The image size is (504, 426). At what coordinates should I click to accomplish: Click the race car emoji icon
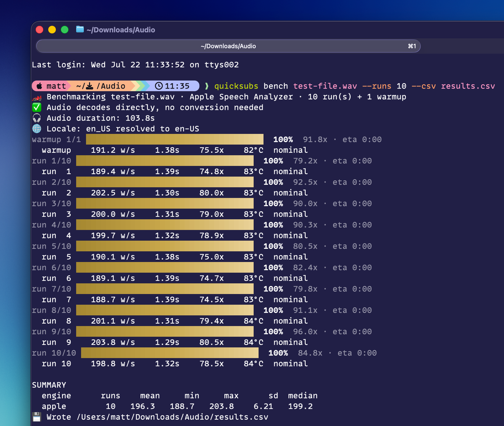tap(37, 97)
